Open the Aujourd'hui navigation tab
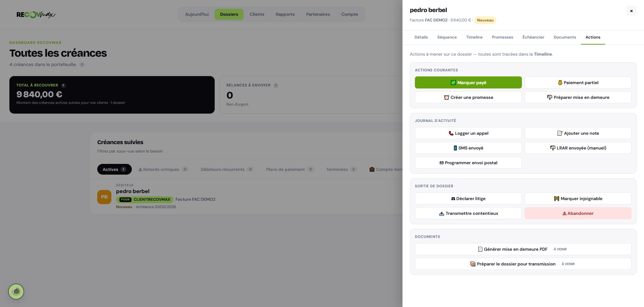The width and height of the screenshot is (644, 307). coord(197,14)
